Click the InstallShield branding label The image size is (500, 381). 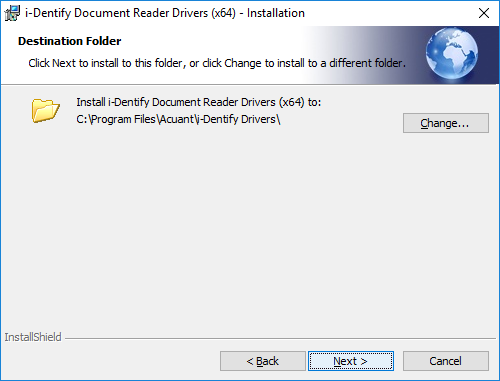point(33,337)
